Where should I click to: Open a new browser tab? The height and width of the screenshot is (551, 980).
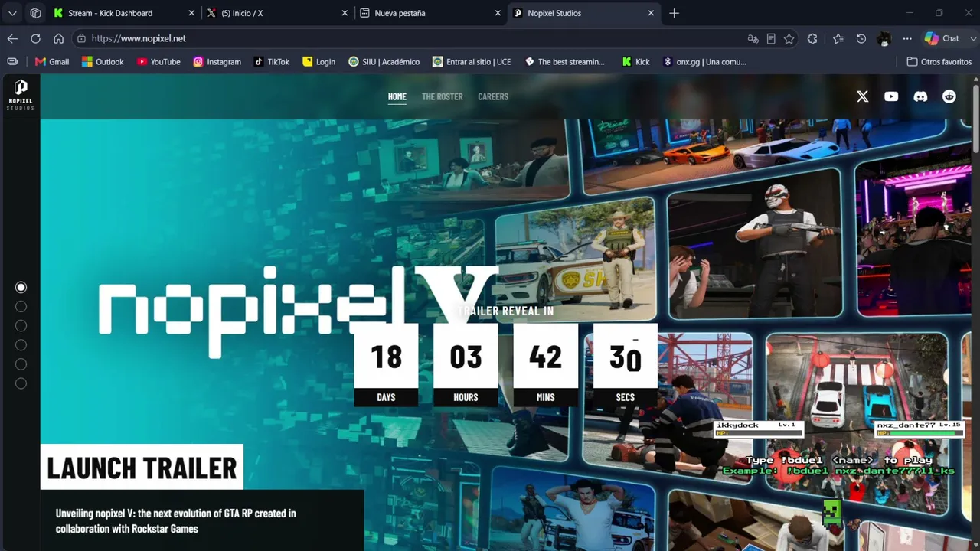[674, 13]
